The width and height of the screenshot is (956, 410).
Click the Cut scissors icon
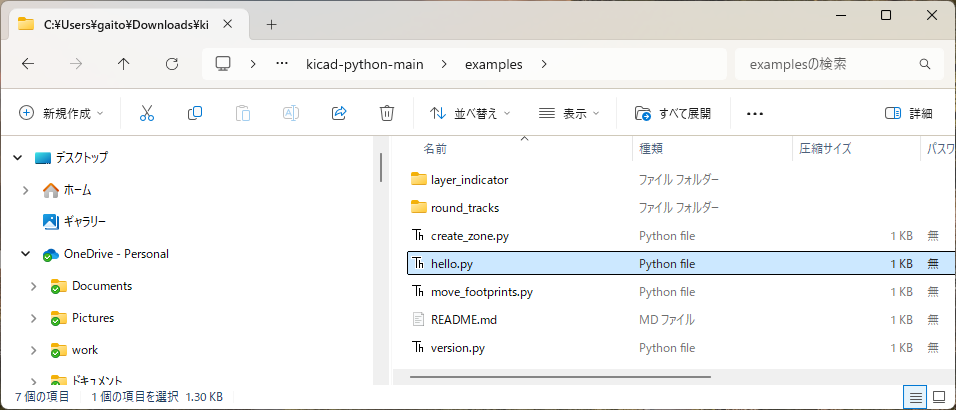(147, 113)
